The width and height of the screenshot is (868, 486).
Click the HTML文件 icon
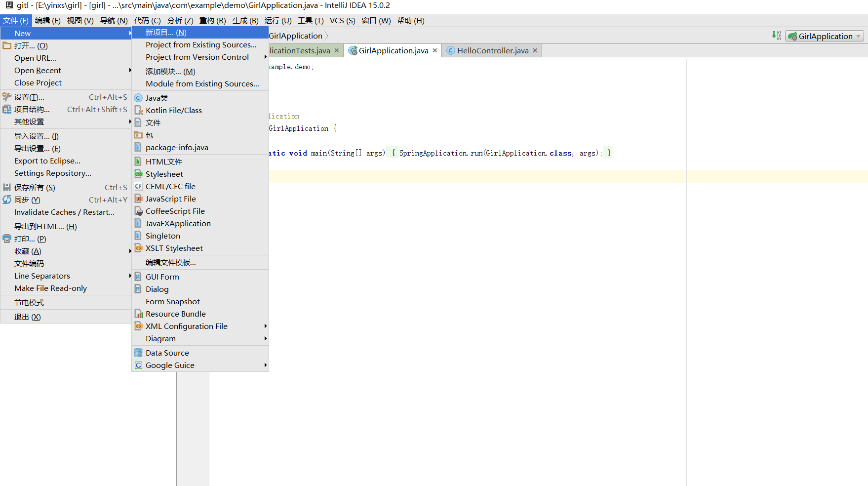[x=138, y=162]
